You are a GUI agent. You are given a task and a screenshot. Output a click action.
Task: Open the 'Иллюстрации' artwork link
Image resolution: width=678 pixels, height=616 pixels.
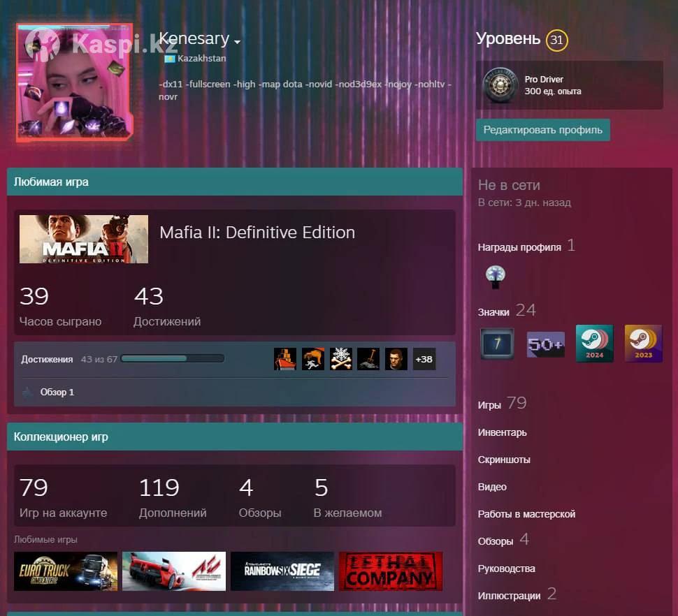[x=509, y=596]
